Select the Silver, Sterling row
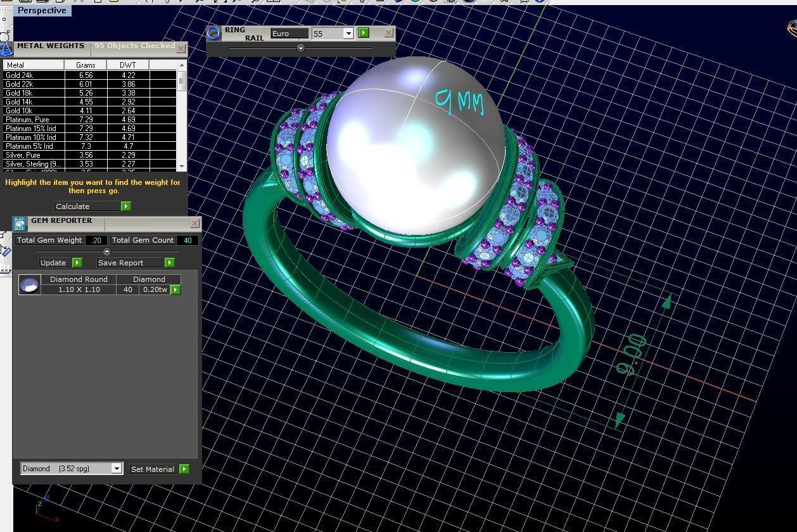The width and height of the screenshot is (797, 532). coord(89,163)
